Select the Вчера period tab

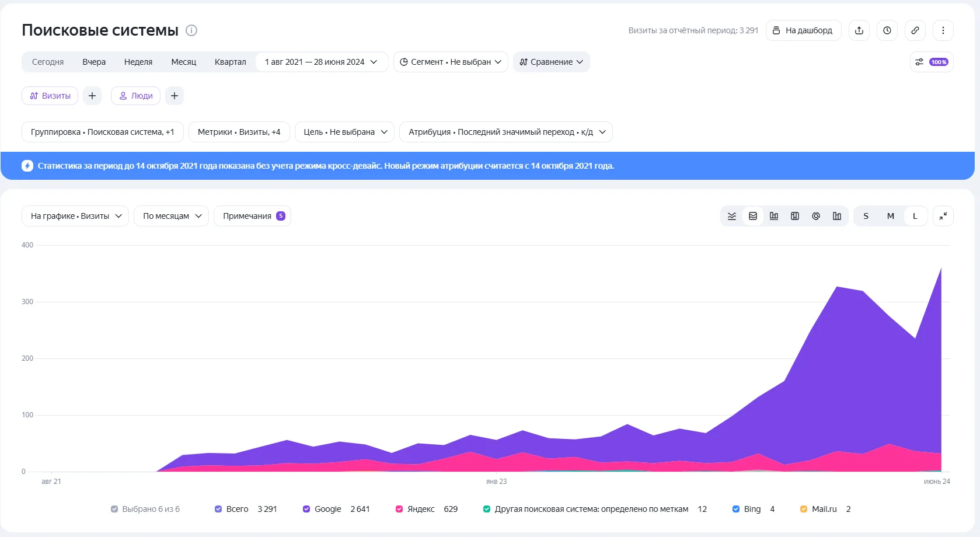(x=94, y=62)
